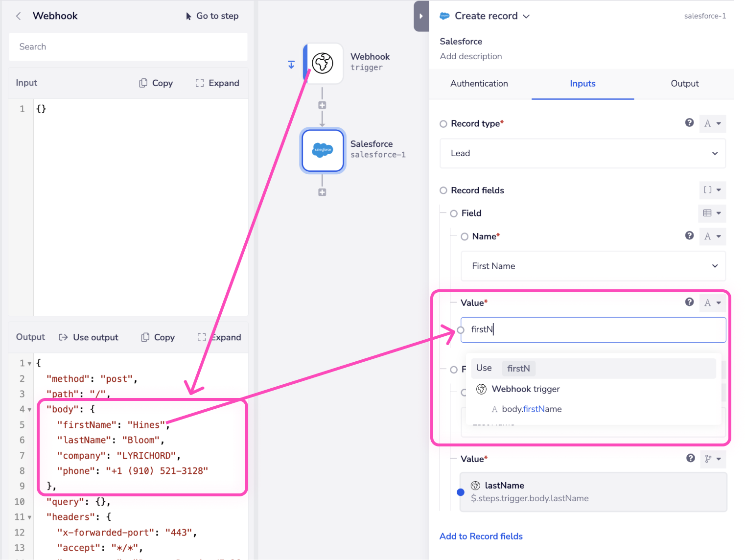Open the Lead record type dropdown
The image size is (746, 560).
(x=583, y=153)
